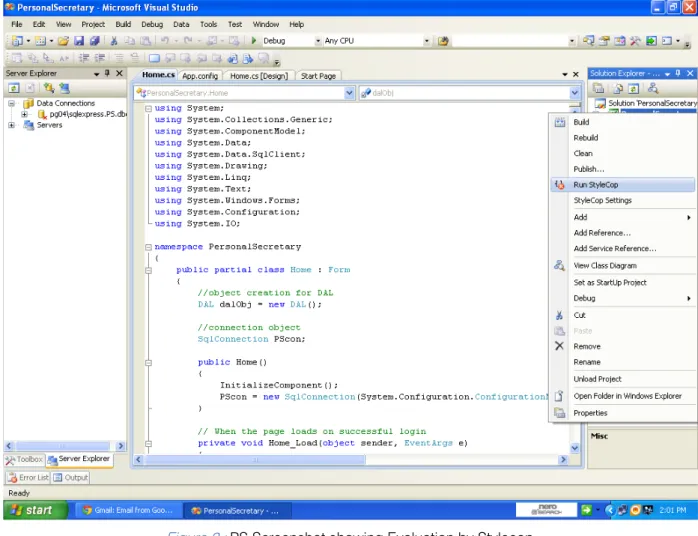Collapse the namespace PersonalSecretary outline block
Image resolution: width=698 pixels, height=536 pixels.
tap(149, 247)
